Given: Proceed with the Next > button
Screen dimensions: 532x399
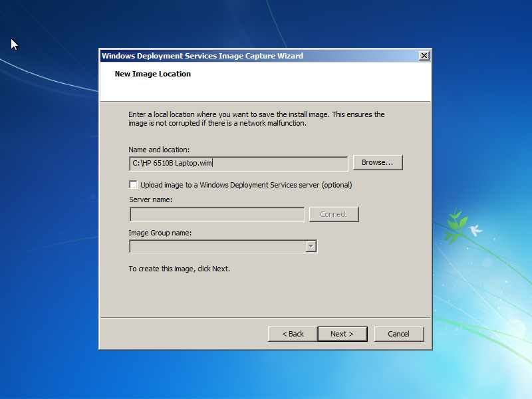Looking at the screenshot, I should click(342, 334).
